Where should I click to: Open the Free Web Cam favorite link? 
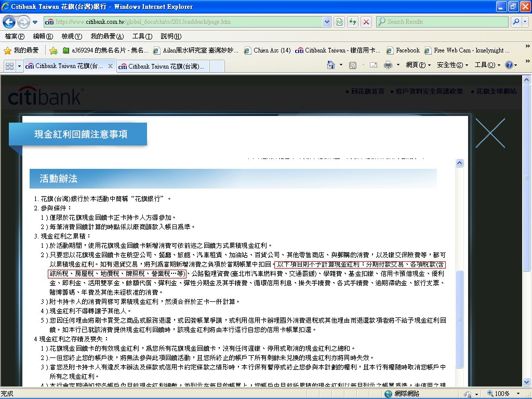467,50
